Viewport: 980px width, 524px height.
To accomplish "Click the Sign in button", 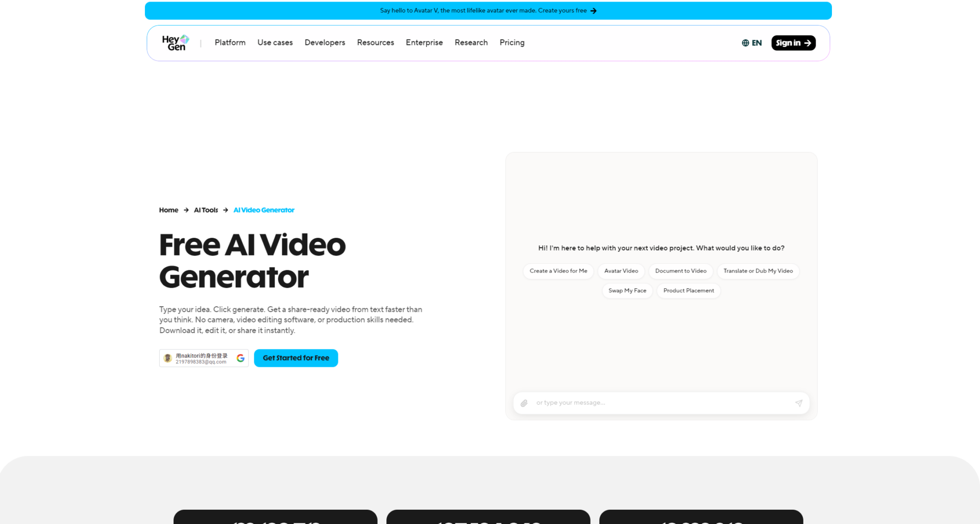I will click(x=793, y=43).
